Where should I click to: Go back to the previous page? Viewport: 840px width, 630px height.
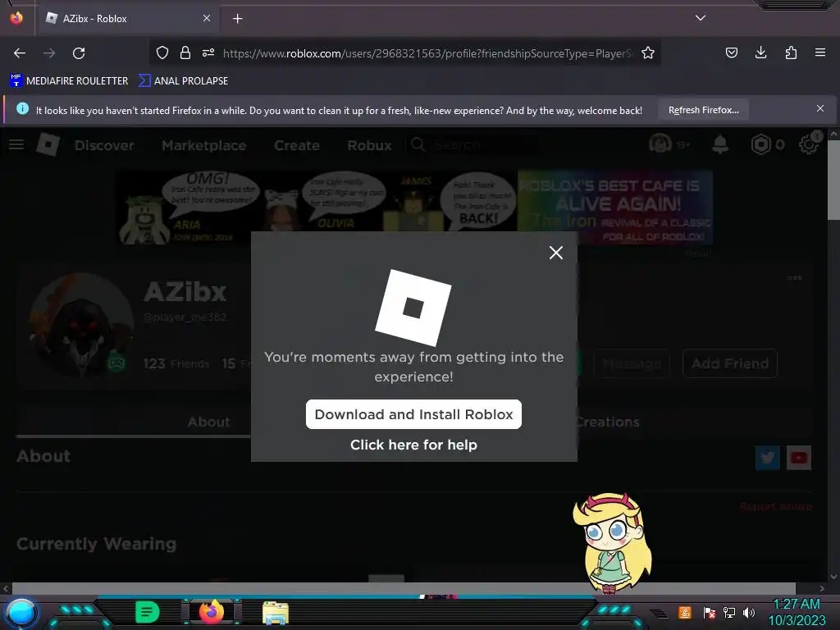pyautogui.click(x=20, y=53)
